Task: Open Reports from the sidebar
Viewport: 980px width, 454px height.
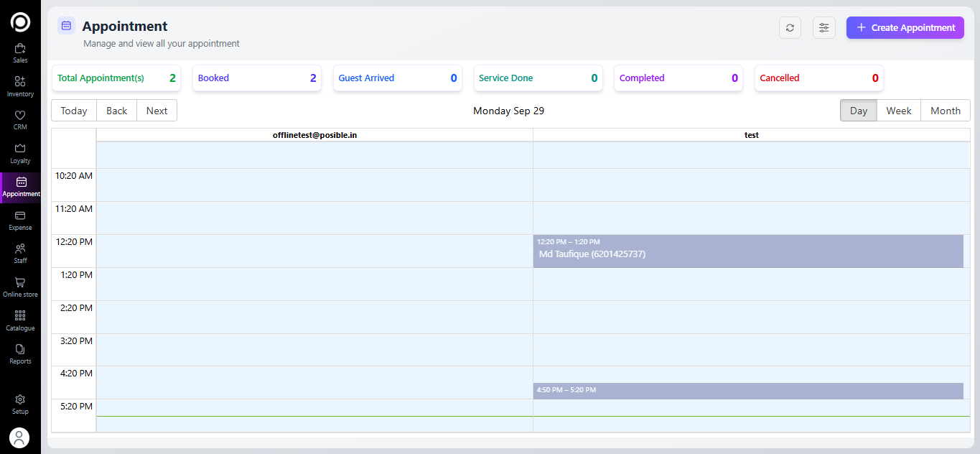Action: pos(20,353)
